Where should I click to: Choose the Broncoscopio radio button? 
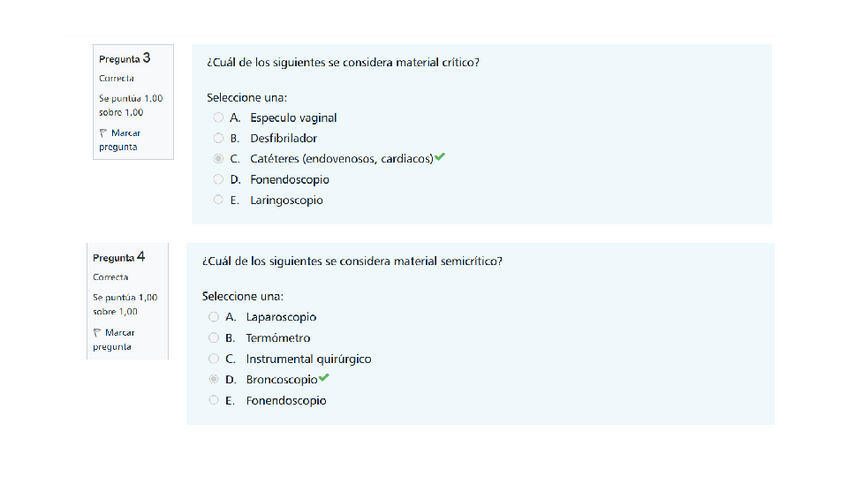coord(213,380)
